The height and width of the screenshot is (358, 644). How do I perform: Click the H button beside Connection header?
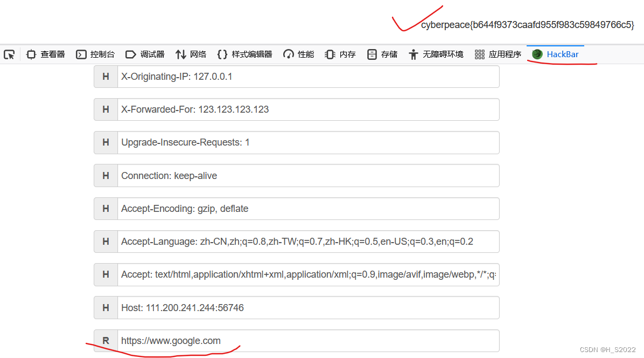coord(106,176)
